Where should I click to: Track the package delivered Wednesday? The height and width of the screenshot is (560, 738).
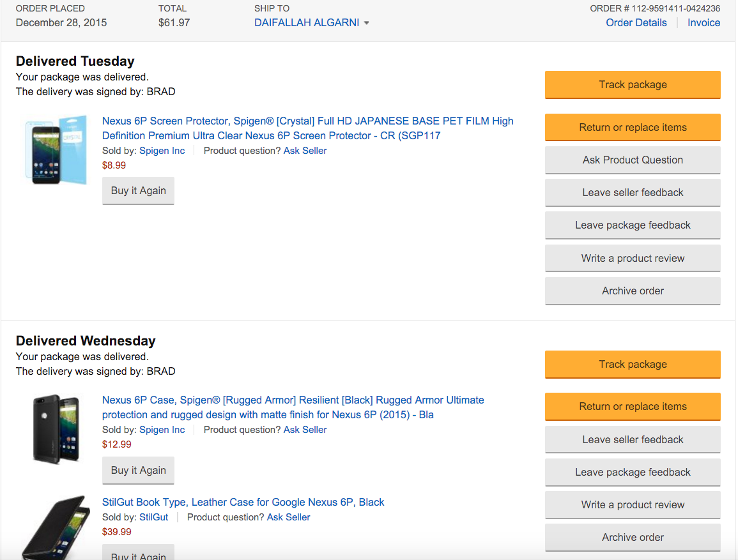633,365
